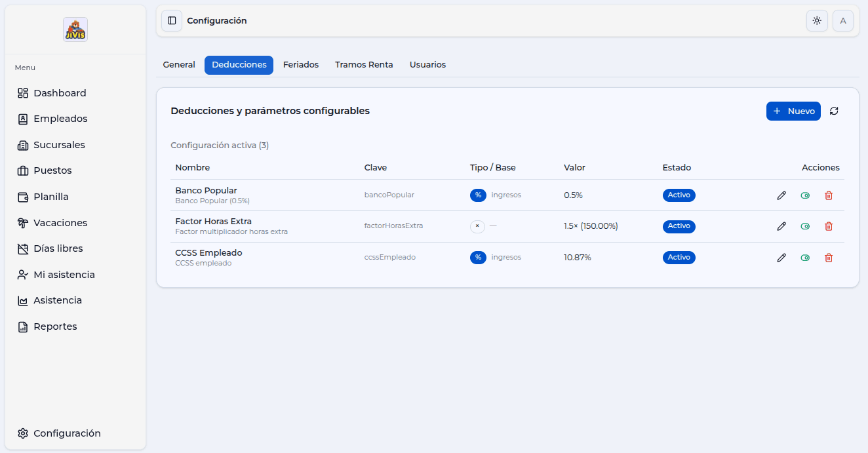Navigate to Puestos
This screenshot has width=868, height=453.
click(x=75, y=170)
